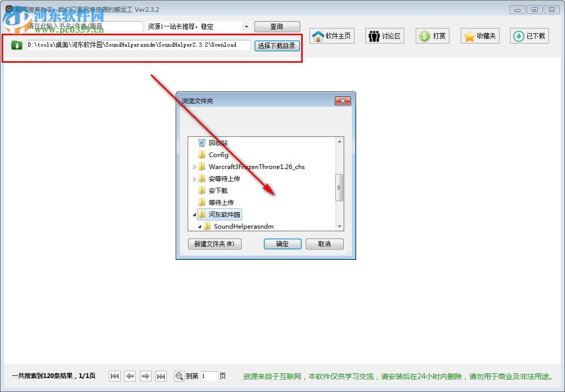This screenshot has width=565, height=392.
Task: Expand the 安等待上传 folder node
Action: (x=194, y=179)
